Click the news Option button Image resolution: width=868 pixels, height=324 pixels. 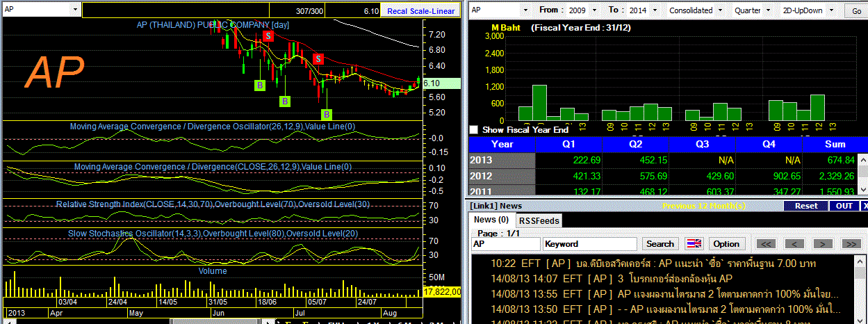tap(726, 244)
